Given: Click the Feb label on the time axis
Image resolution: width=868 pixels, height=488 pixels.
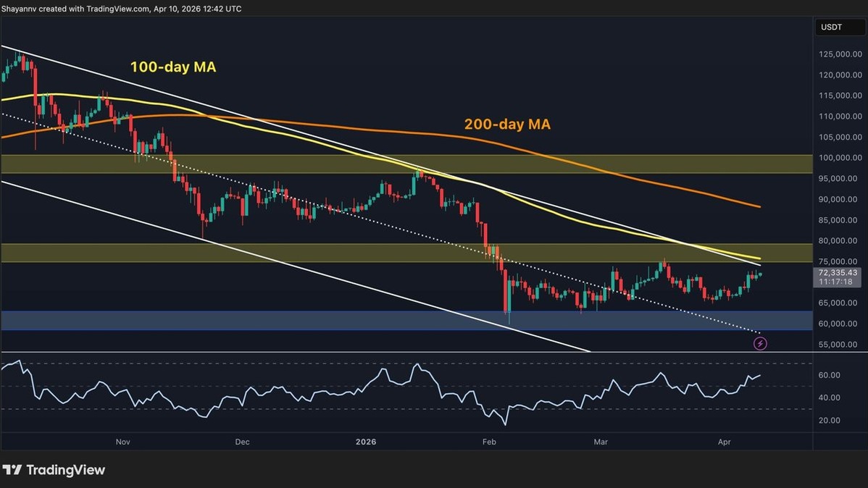Looking at the screenshot, I should [x=489, y=441].
